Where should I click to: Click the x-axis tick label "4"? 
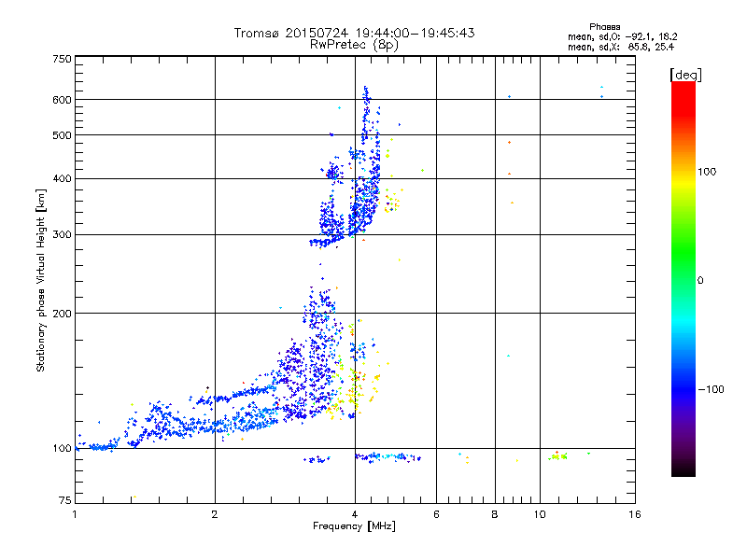click(x=355, y=514)
